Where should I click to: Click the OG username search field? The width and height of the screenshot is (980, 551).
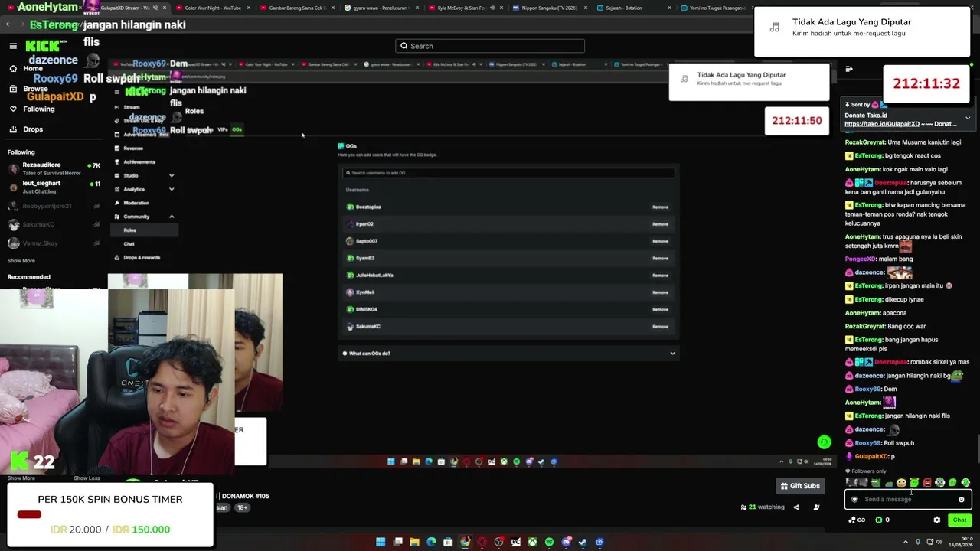tap(508, 173)
